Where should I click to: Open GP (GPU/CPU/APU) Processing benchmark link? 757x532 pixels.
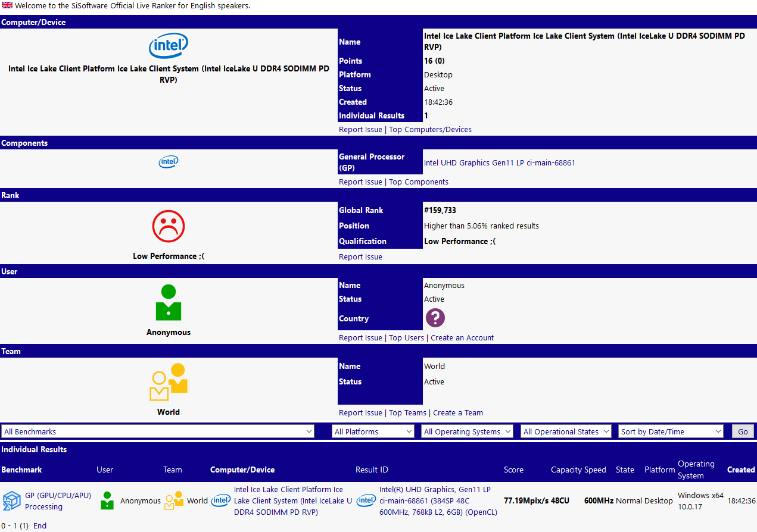click(58, 501)
